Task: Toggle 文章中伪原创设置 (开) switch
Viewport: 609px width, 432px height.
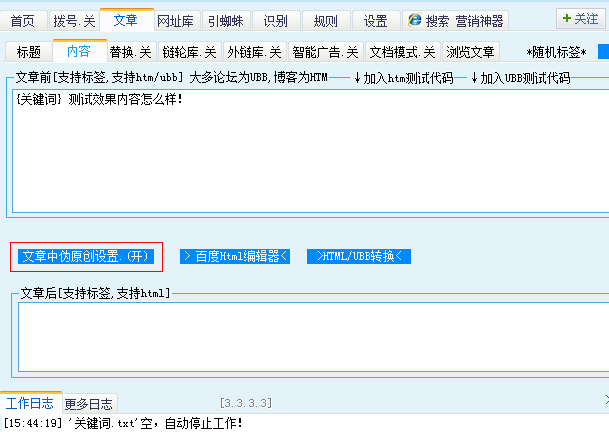Action: 86,256
